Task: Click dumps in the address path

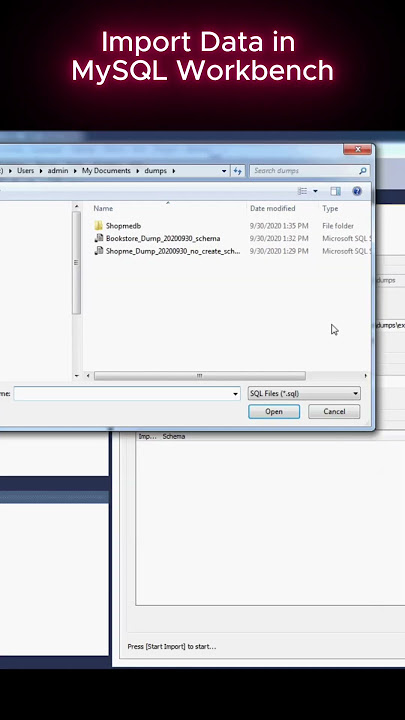Action: click(156, 171)
